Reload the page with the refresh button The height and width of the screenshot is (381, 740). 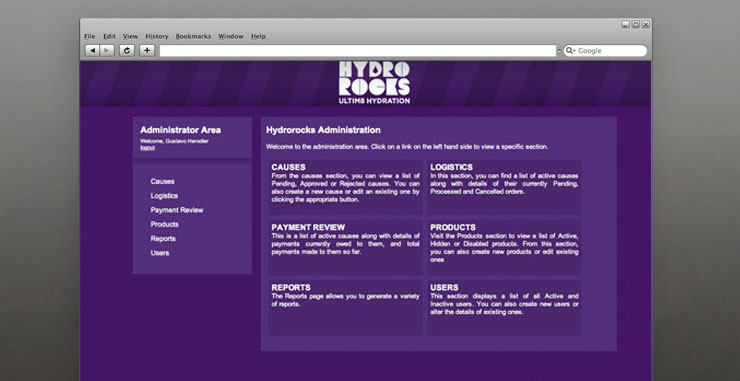pyautogui.click(x=126, y=51)
